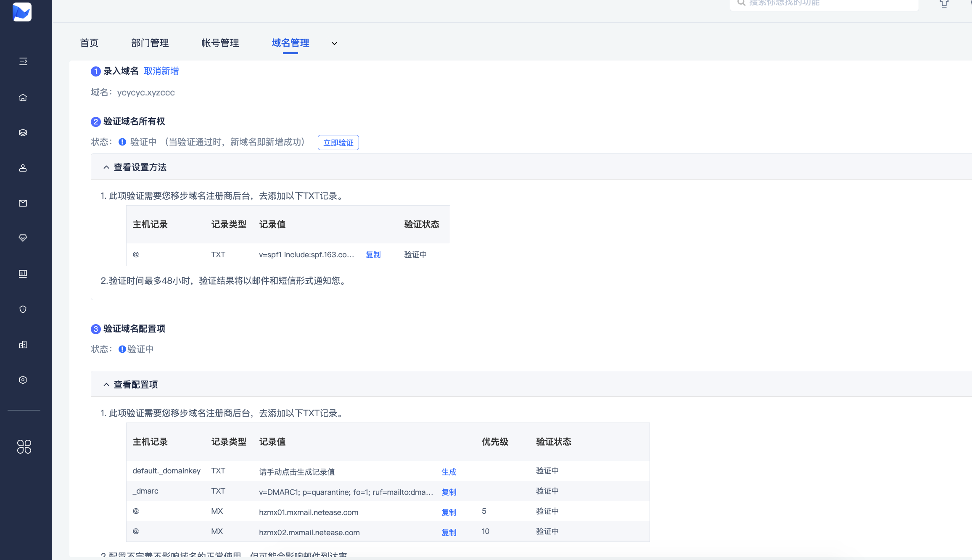Copy the hzmx01.mxmail.netease.com MX value
This screenshot has height=560, width=972.
[449, 512]
